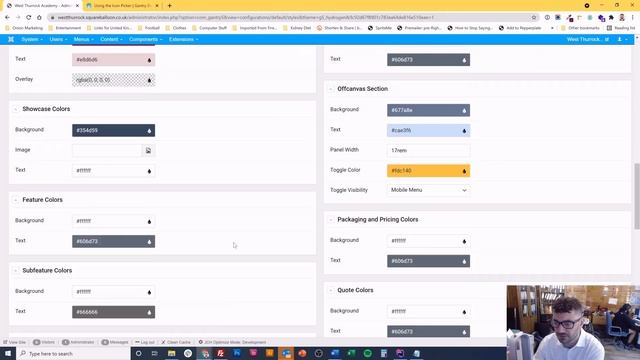The height and width of the screenshot is (360, 640).
Task: Collapse the Showcase Colors section
Action: (x=16, y=109)
